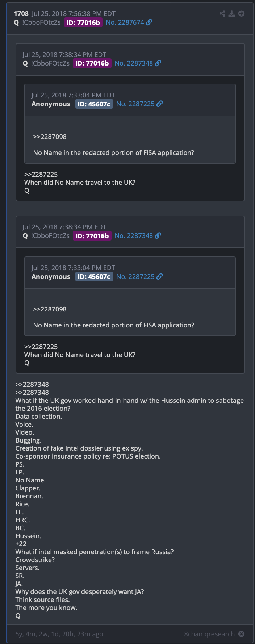Click the share icon on post 1708
This screenshot has width=255, height=644.
pos(222,14)
